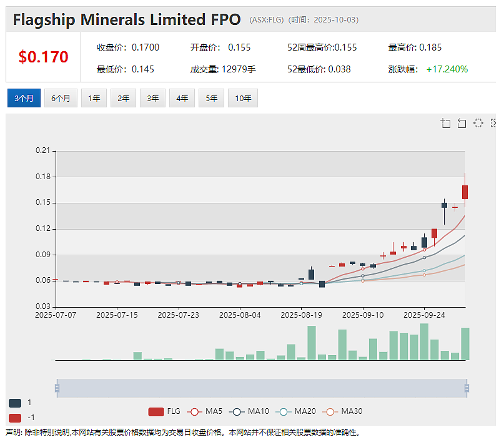Click the (ASX:FLG) ticker text
Screen dimensions: 504x445
(x=267, y=20)
